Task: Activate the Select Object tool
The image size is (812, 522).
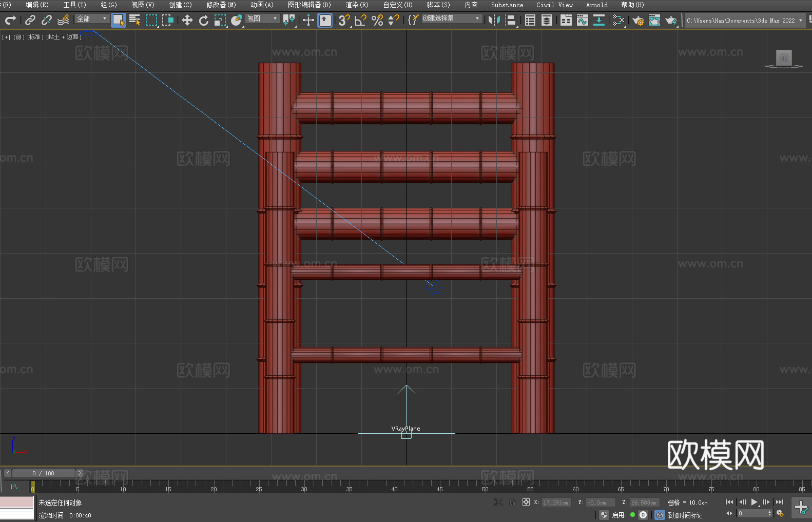Action: coord(119,20)
